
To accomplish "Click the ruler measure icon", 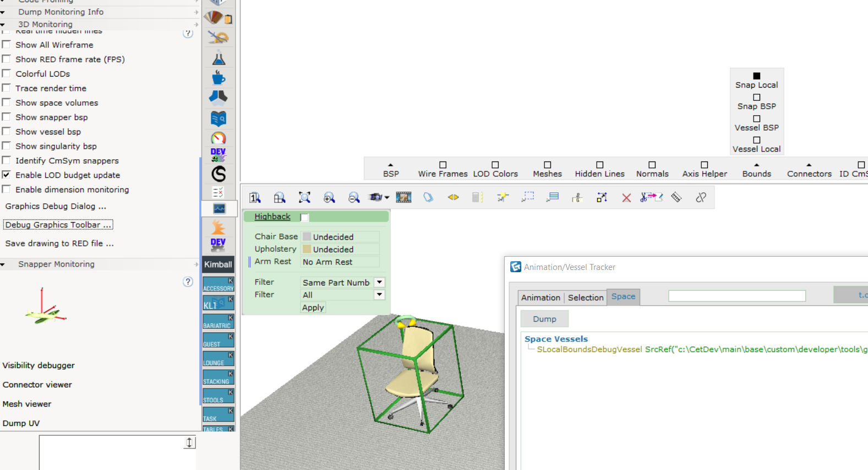I will (676, 197).
